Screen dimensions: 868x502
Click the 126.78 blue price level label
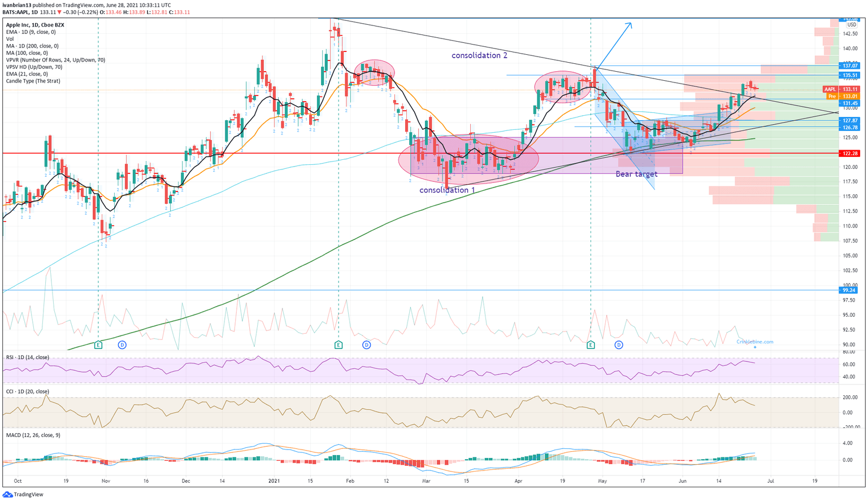click(x=850, y=127)
